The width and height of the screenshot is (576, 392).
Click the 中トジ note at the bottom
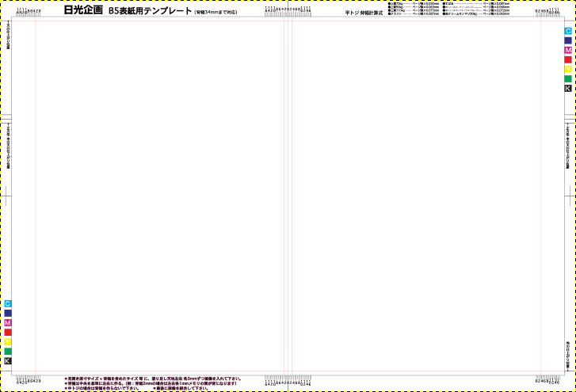[101, 388]
